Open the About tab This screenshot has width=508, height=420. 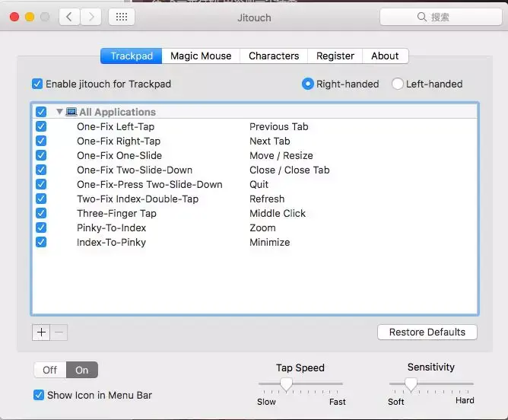(385, 56)
